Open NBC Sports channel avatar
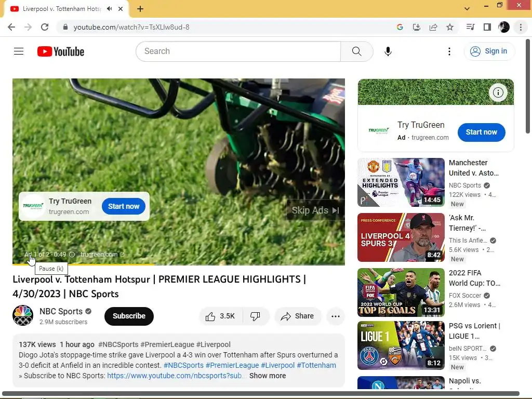Screen dimensions: 532x399 click(x=23, y=315)
